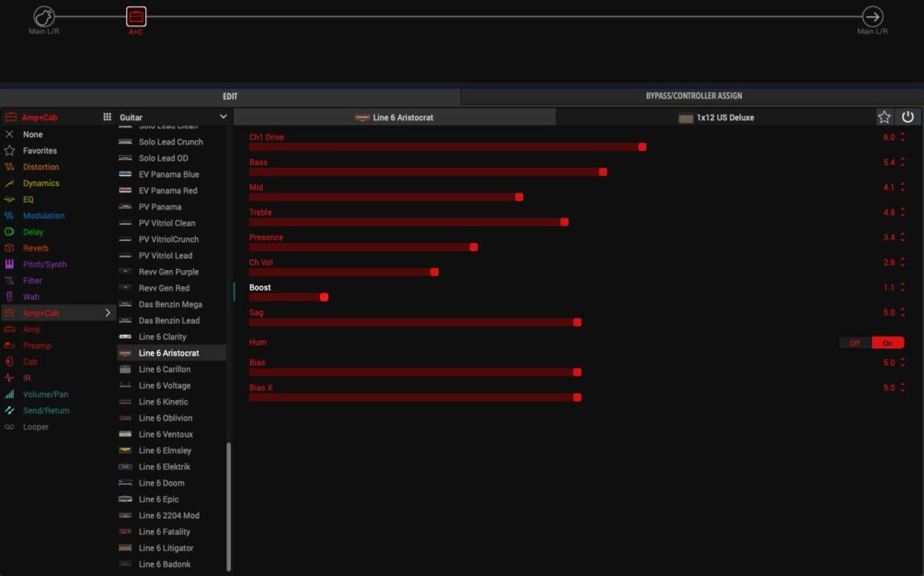
Task: Click the amp model list scrollbar
Action: pos(228,506)
